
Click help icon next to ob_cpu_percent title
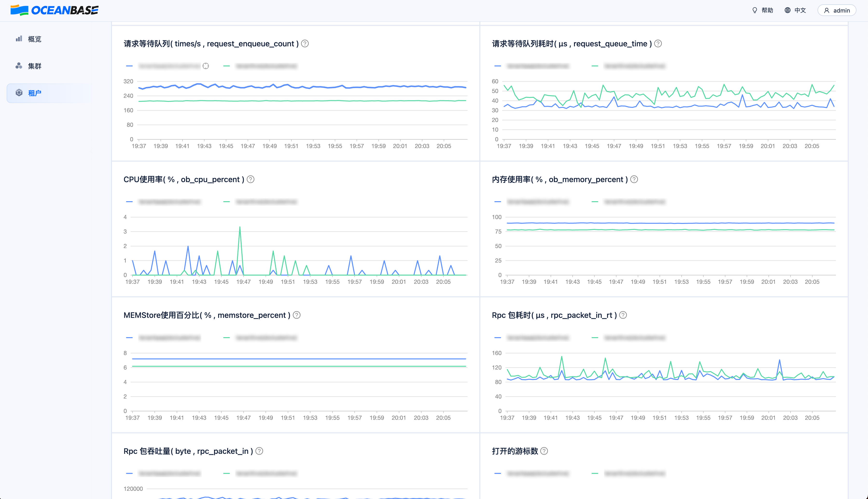[251, 179]
